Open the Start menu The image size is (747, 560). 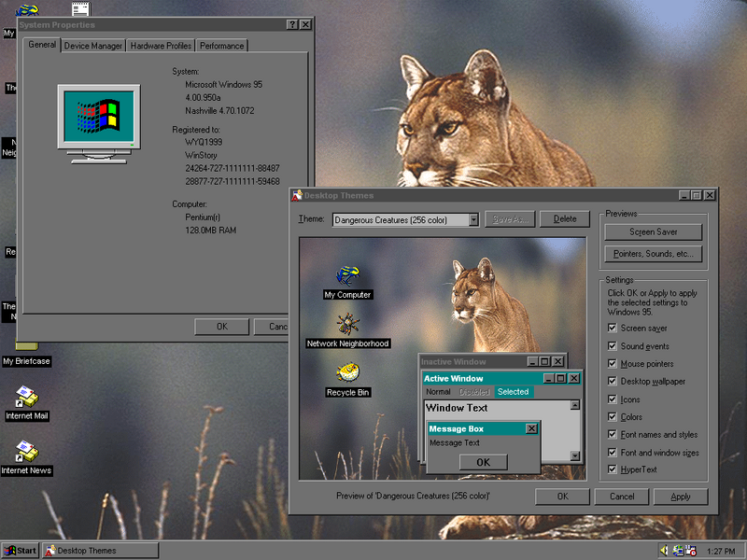pos(21,551)
